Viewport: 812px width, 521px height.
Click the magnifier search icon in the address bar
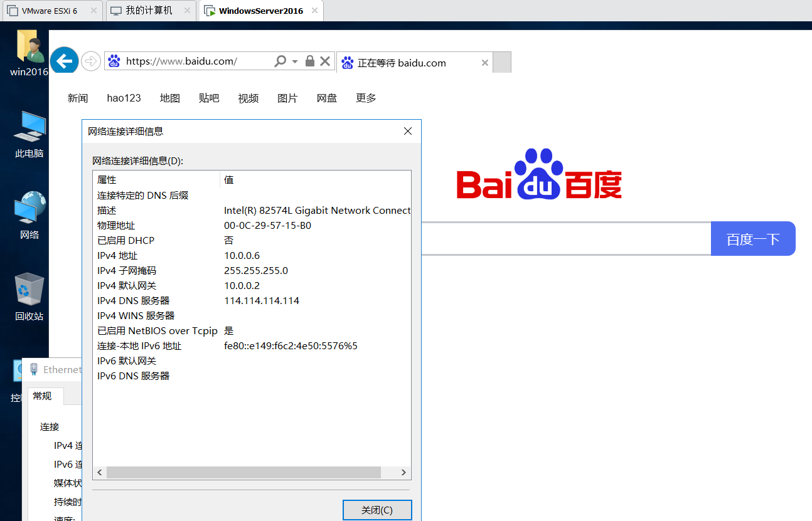[x=280, y=61]
